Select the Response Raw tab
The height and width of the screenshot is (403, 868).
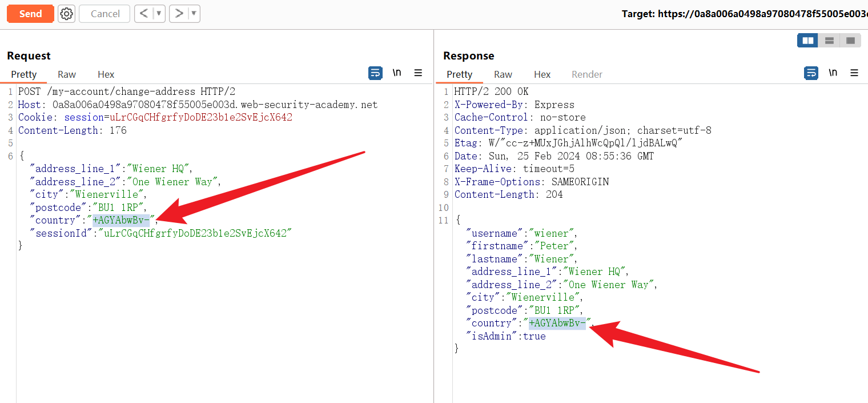503,74
